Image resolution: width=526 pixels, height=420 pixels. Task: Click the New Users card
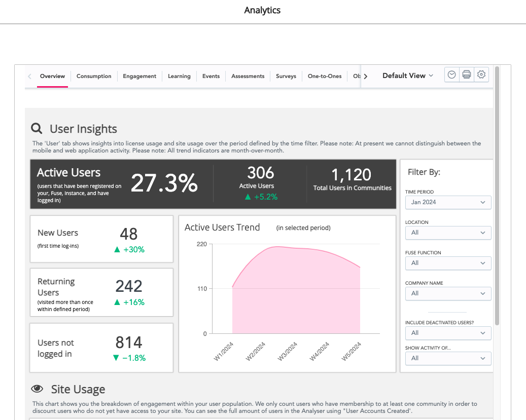101,239
